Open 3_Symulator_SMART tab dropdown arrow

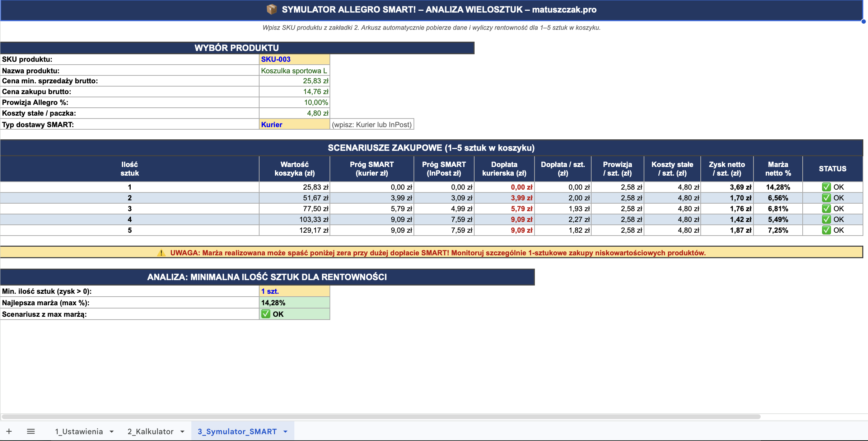pos(285,432)
